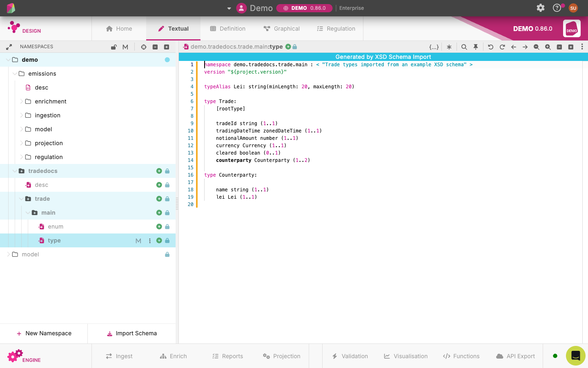
Task: Expand all namespaces with the plus icon
Action: 167,47
